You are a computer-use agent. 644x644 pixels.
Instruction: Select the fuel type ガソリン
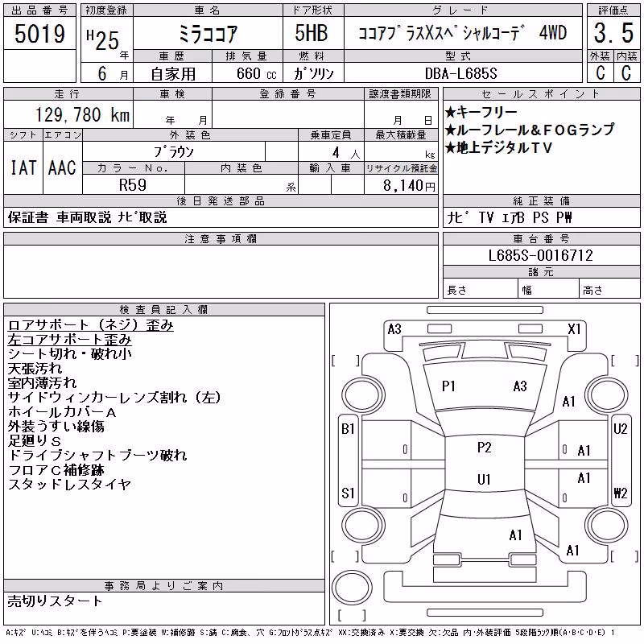(x=313, y=73)
